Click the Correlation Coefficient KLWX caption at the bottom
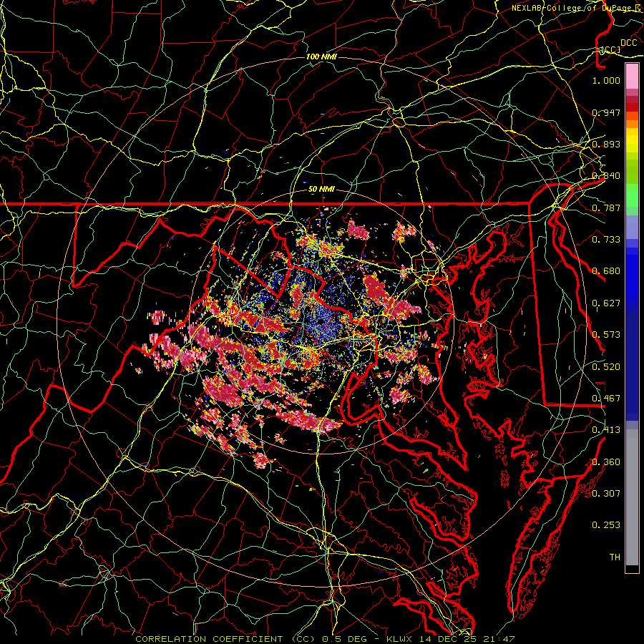 point(325,639)
